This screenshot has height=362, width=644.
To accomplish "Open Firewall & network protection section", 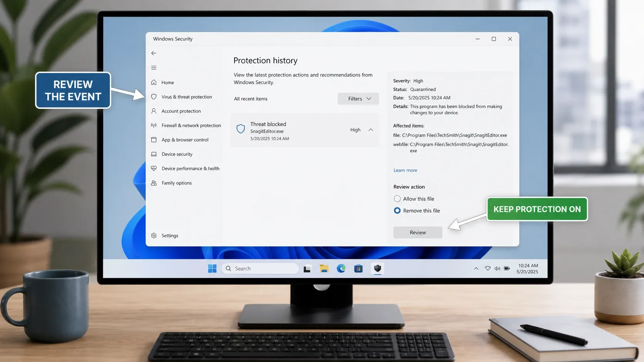I will pyautogui.click(x=191, y=125).
